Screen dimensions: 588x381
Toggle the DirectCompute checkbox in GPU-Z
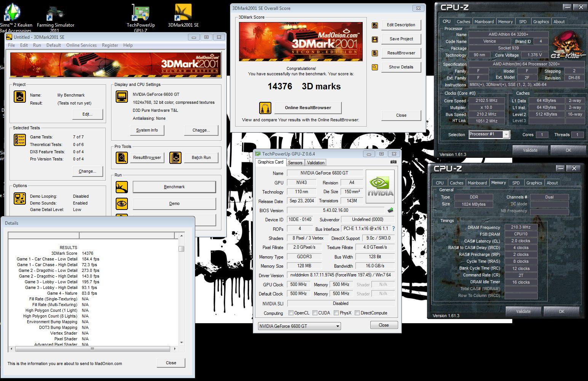coord(357,313)
